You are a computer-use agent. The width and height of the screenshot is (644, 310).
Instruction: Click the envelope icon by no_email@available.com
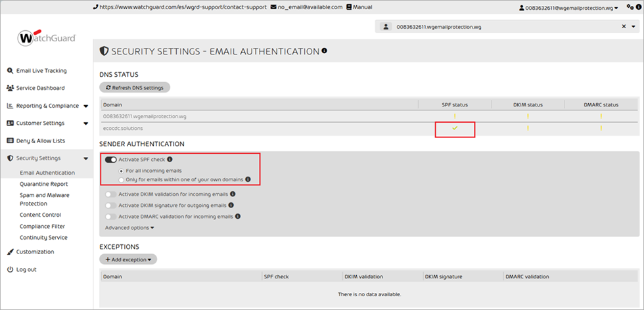coord(273,7)
